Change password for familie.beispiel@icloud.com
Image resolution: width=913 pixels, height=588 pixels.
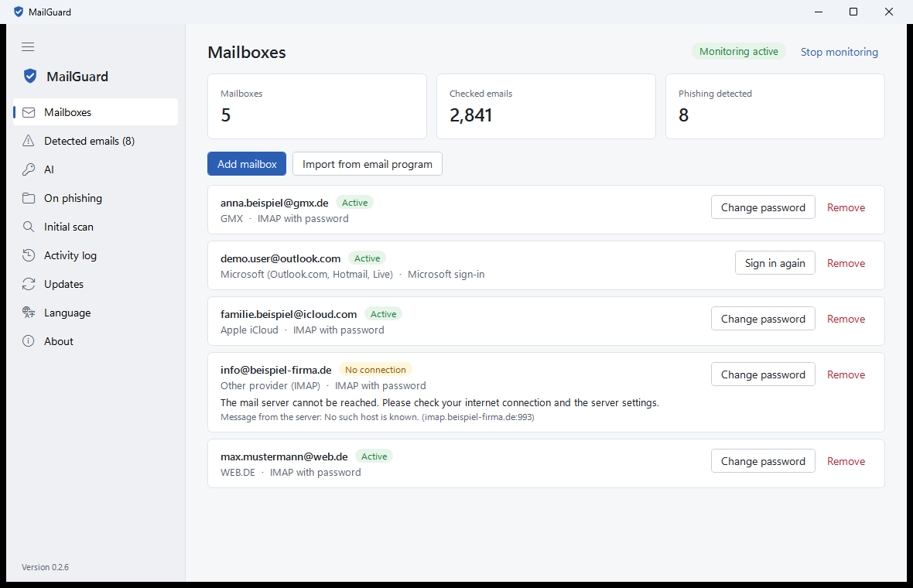point(763,319)
